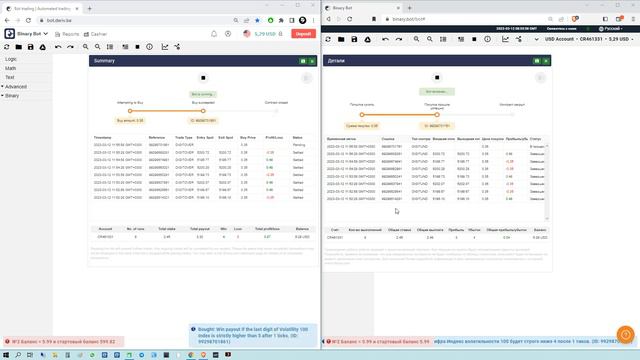
Task: Undo the last action in the right window
Action: [x=385, y=39]
